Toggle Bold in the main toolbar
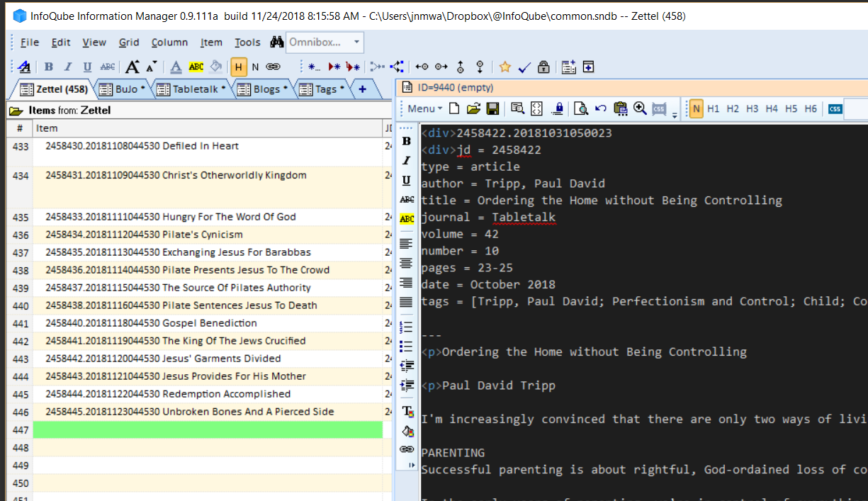This screenshot has width=868, height=501. pyautogui.click(x=49, y=67)
